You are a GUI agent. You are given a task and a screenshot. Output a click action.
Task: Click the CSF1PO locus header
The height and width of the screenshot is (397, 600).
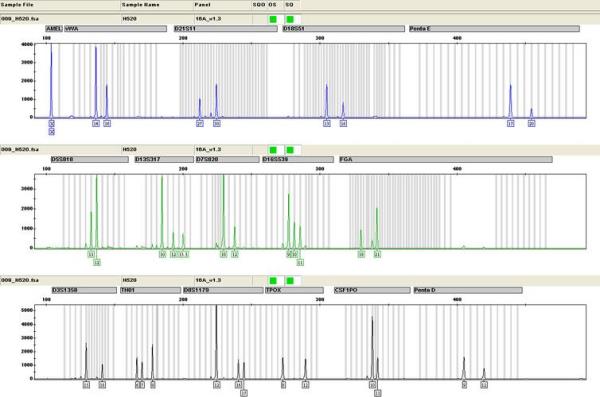(372, 290)
